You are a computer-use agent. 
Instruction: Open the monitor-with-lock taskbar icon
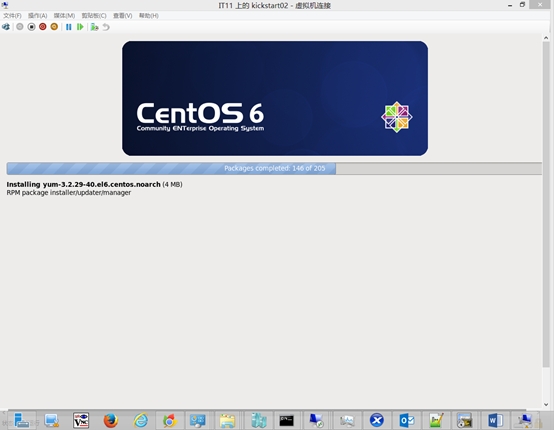click(x=52, y=420)
